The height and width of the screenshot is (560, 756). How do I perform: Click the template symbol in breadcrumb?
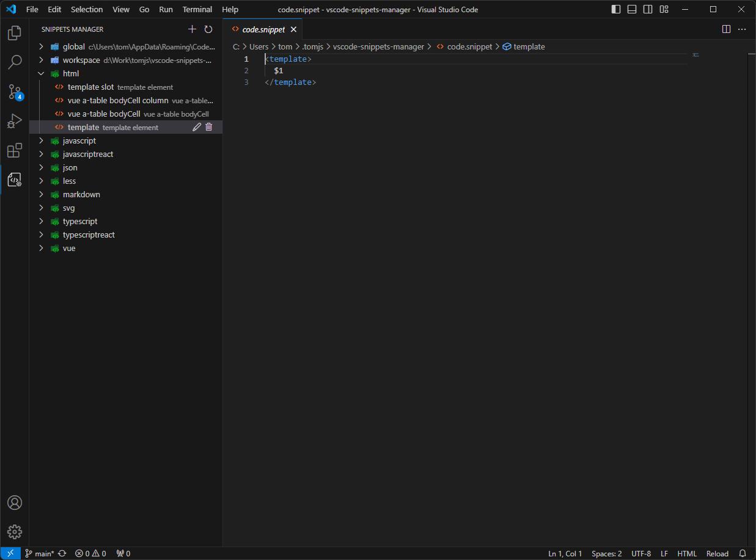524,46
